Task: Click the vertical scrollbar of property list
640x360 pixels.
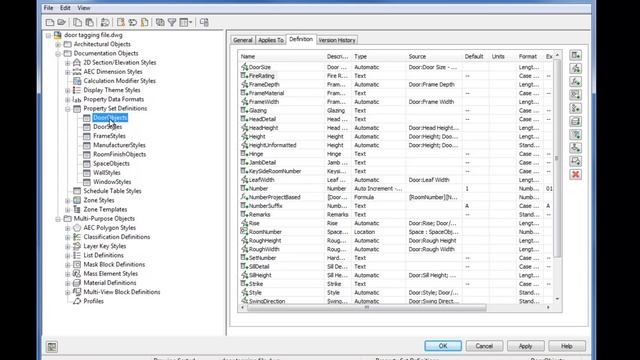Action: coord(558,158)
